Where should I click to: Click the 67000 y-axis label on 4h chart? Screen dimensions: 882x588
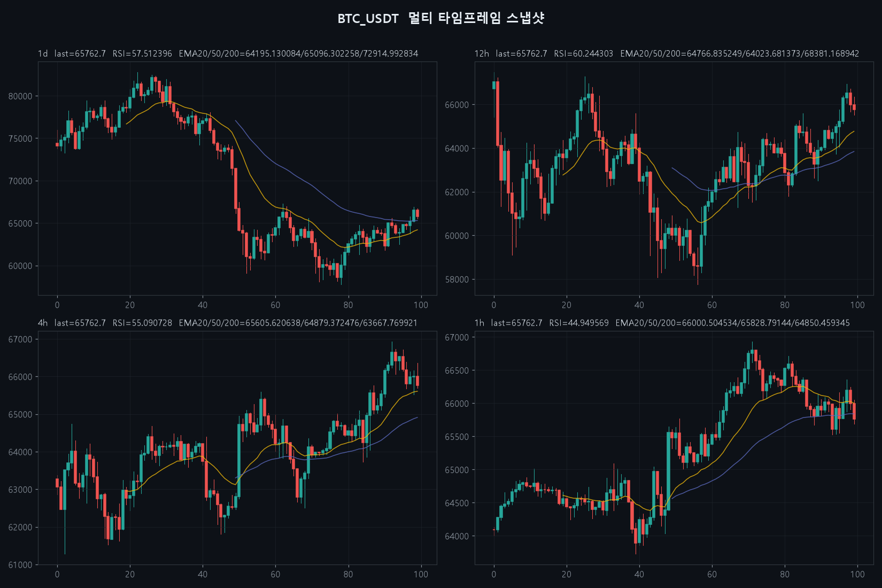[20, 339]
